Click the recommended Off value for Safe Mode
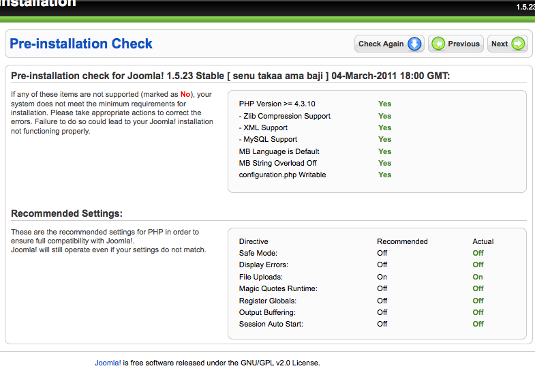This screenshot has height=392, width=535. 382,253
